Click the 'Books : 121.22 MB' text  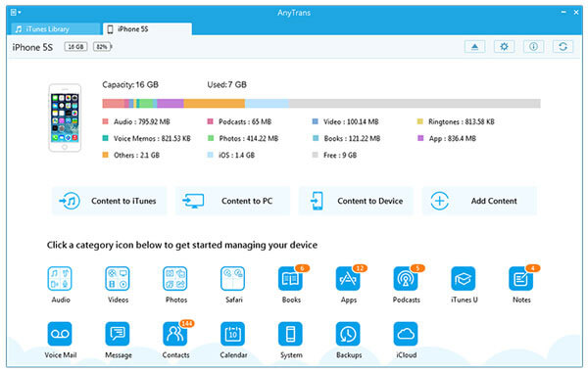coord(352,139)
